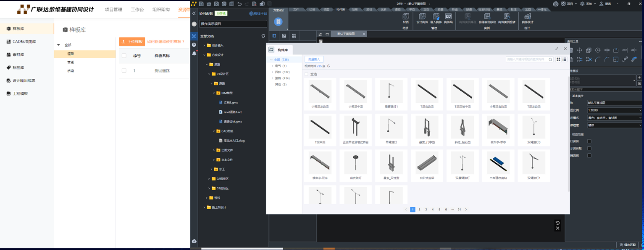The image size is (644, 250).
Task: Click the single-pane layout icon above the viewport
Action: click(x=274, y=36)
